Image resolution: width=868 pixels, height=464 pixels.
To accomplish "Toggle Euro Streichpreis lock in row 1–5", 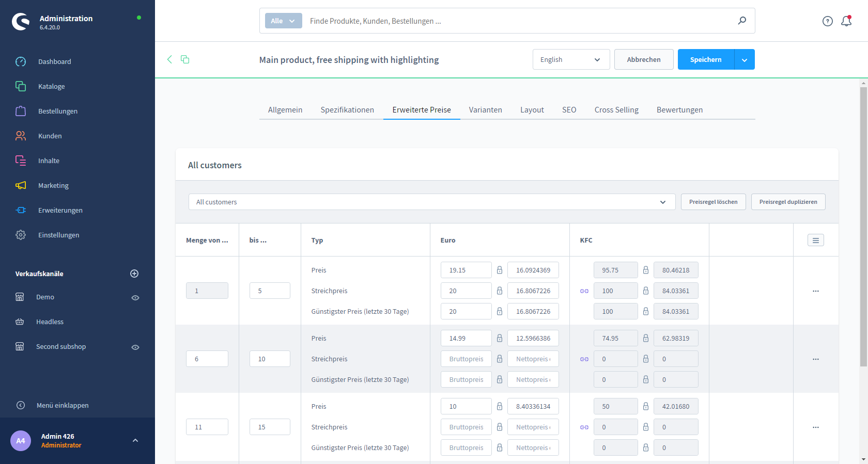I will coord(500,291).
